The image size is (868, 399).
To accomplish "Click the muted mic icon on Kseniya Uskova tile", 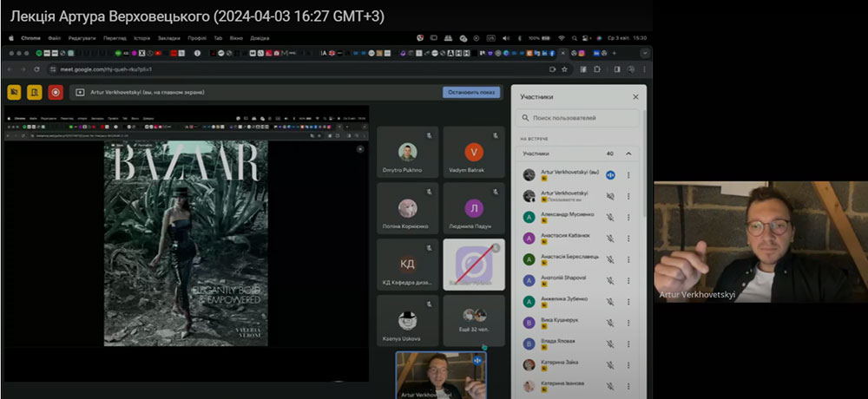I will point(429,304).
